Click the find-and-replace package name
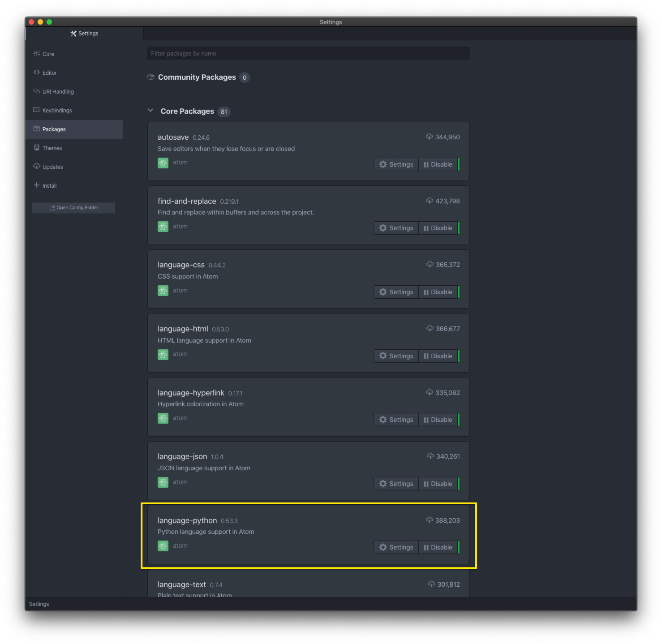The image size is (662, 644). coord(187,201)
